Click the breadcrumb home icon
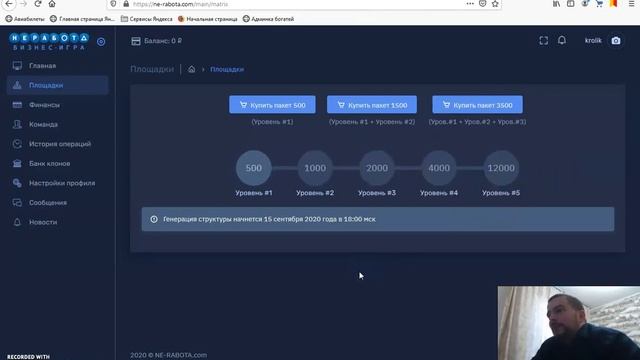The height and width of the screenshot is (360, 640). pos(191,69)
